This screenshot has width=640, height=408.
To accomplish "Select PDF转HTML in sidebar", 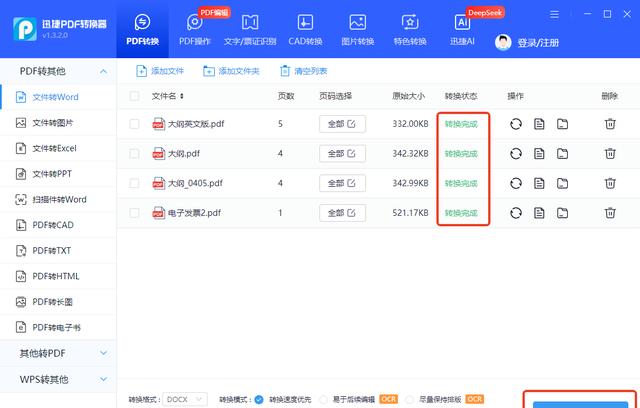I will [58, 276].
